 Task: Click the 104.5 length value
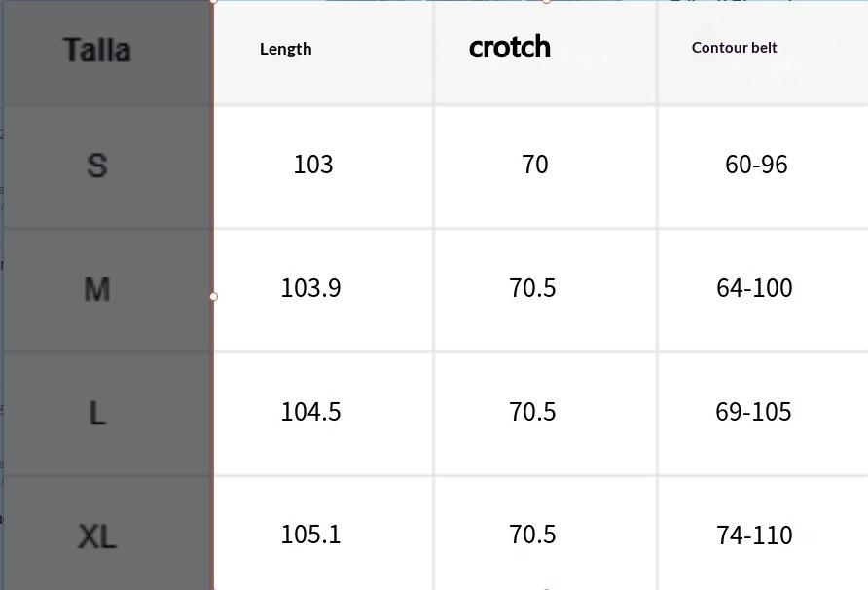point(310,412)
